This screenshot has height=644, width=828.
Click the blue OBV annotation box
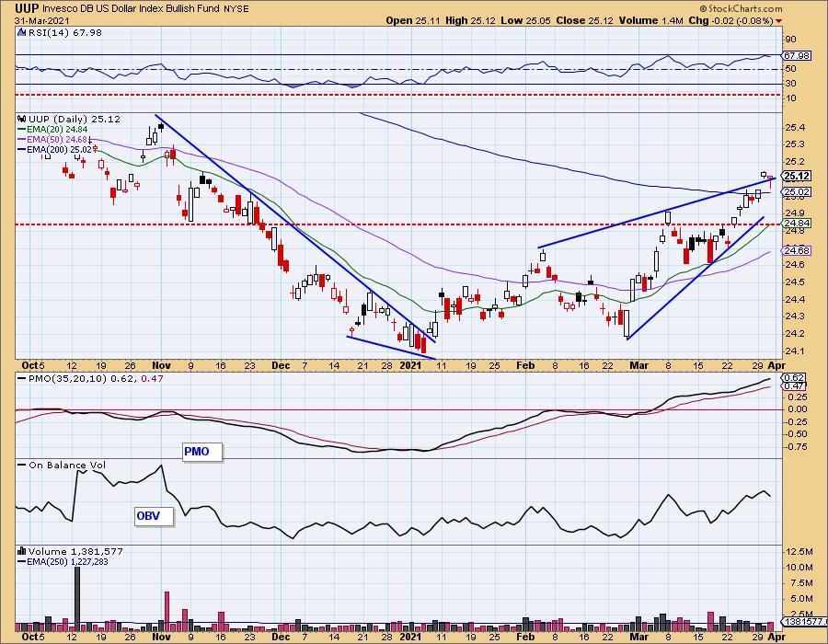click(x=155, y=516)
